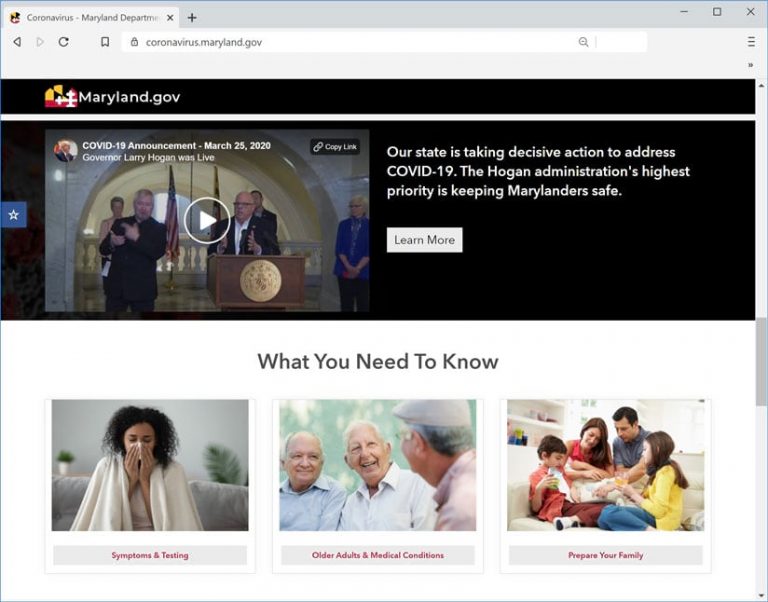The image size is (768, 602).
Task: Click the padlock site security icon
Action: (x=134, y=42)
